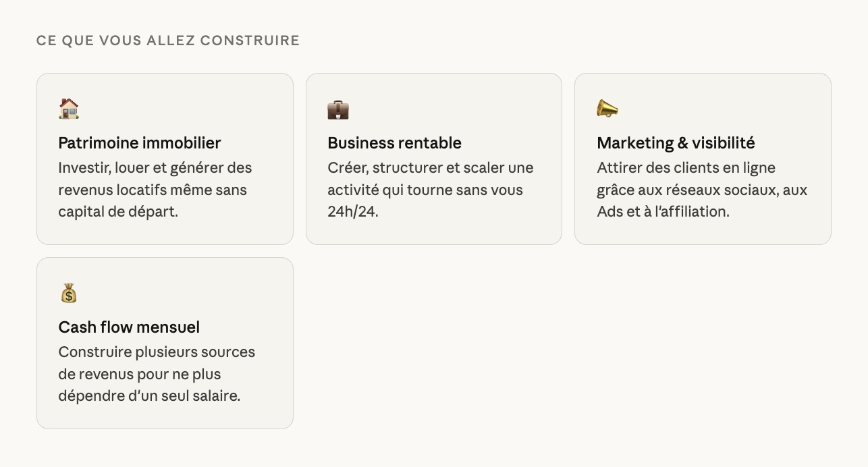Click 'grâce aux réseaux sociaux, aux' line

tap(702, 190)
